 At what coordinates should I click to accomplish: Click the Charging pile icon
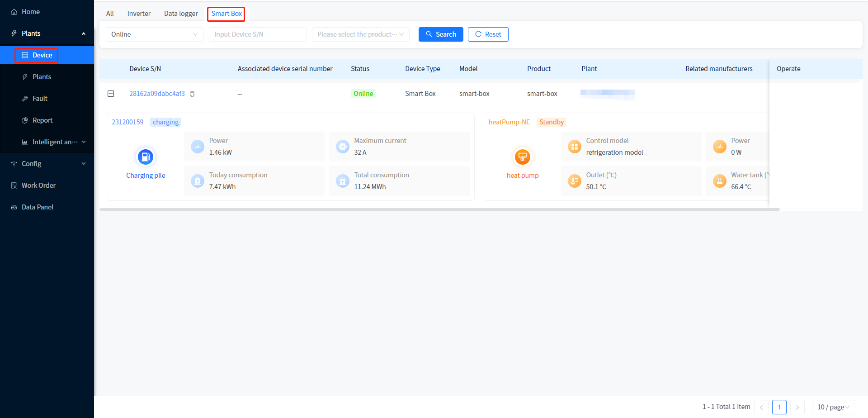[x=146, y=157]
